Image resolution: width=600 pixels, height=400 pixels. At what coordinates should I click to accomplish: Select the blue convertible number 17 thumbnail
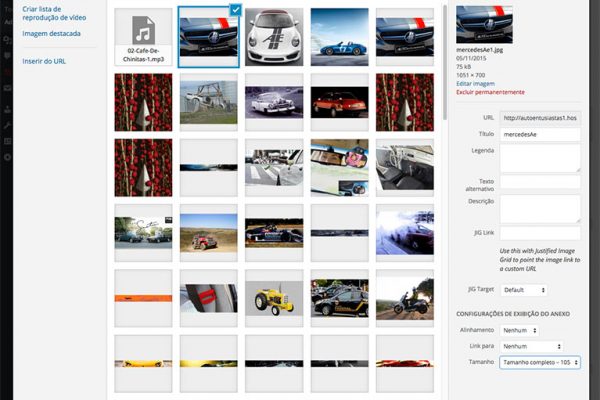[x=339, y=36]
